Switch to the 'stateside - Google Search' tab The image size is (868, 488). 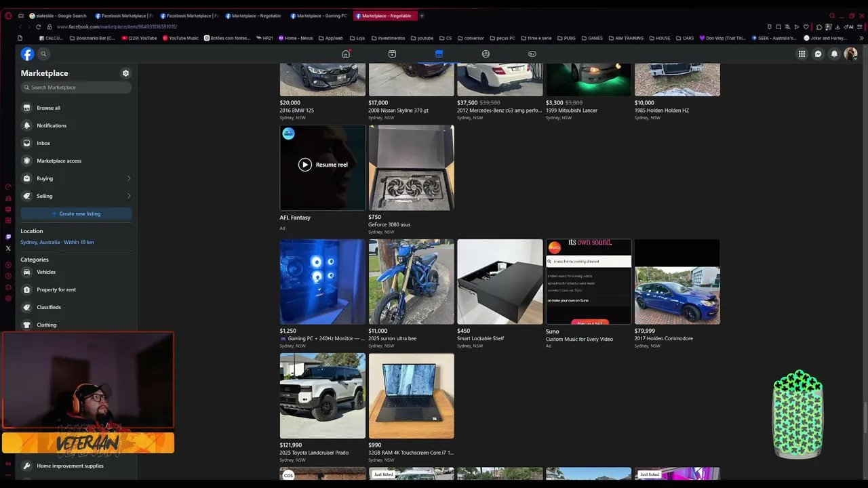58,16
